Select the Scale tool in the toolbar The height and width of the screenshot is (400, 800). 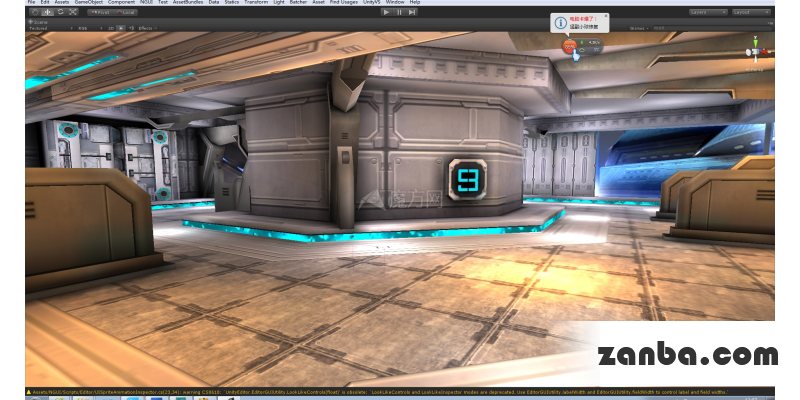pos(72,12)
